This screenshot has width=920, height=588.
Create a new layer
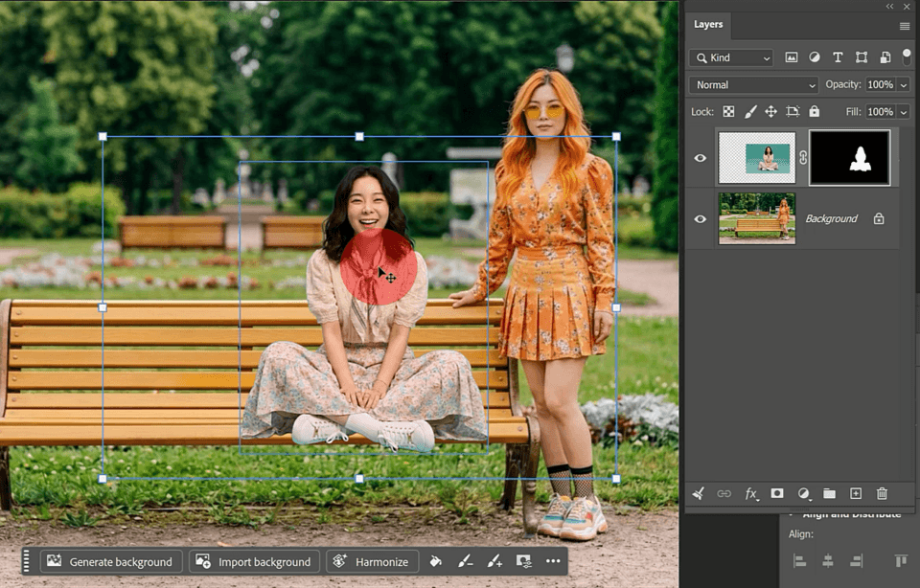click(856, 493)
